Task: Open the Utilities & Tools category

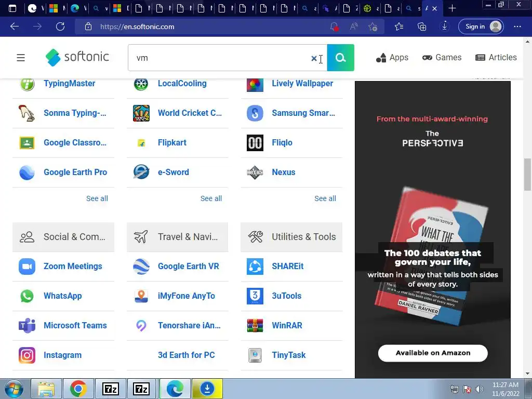Action: point(291,237)
